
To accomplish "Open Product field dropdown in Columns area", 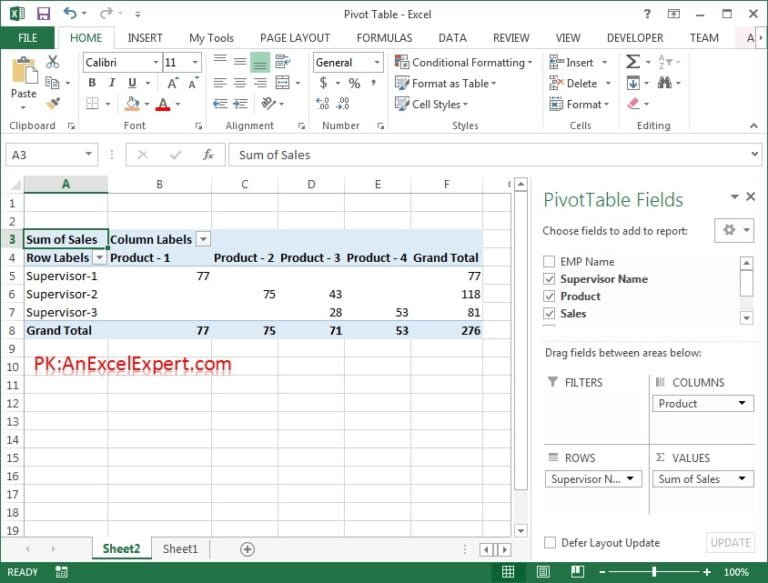I will click(742, 403).
